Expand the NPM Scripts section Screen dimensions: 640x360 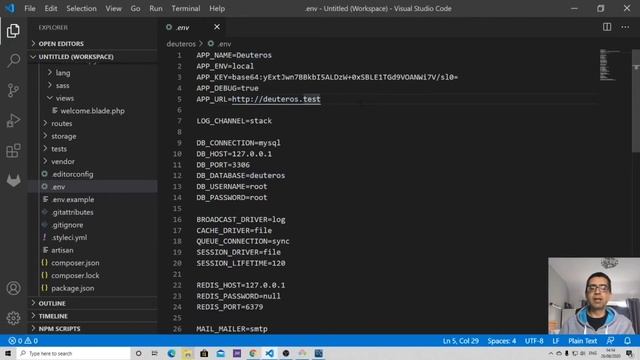(x=93, y=329)
